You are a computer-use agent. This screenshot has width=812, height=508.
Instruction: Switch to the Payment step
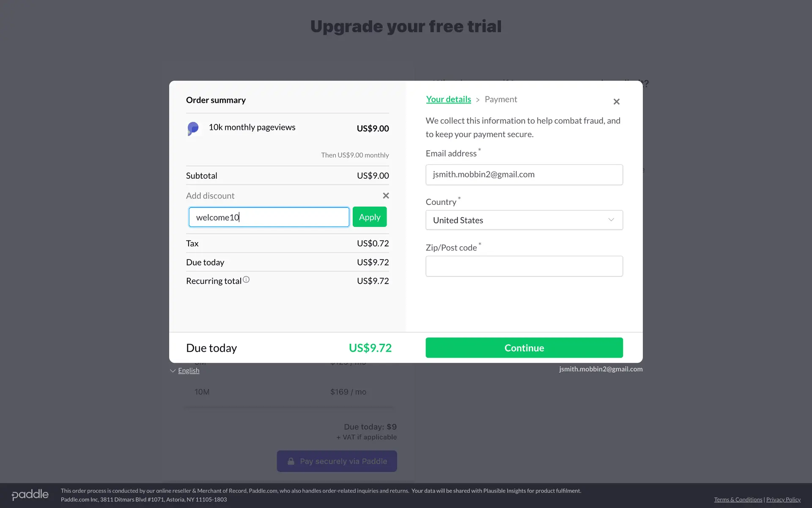[501, 99]
